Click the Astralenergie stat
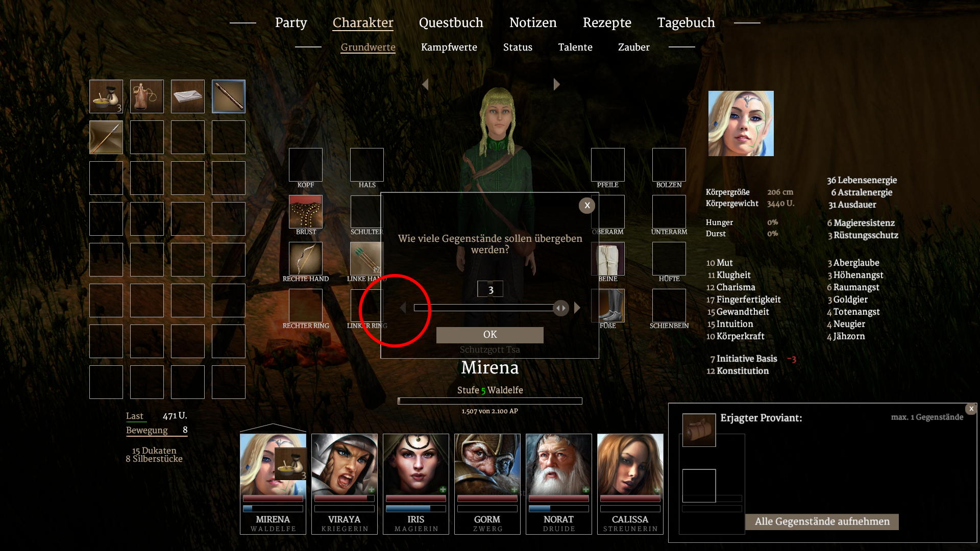This screenshot has width=980, height=551. pos(862,192)
